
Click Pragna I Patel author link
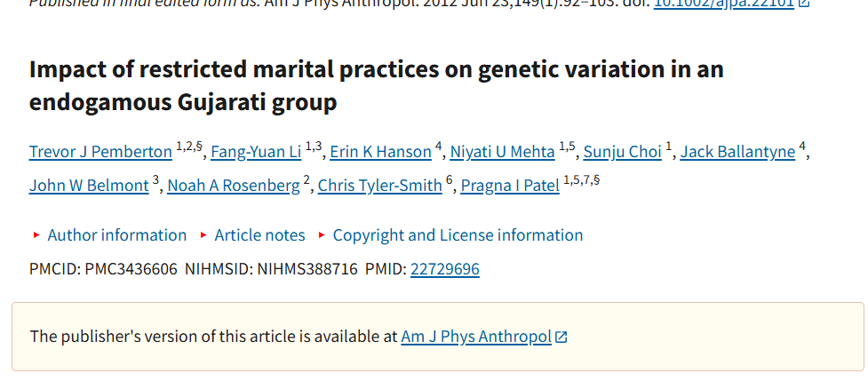(x=510, y=186)
